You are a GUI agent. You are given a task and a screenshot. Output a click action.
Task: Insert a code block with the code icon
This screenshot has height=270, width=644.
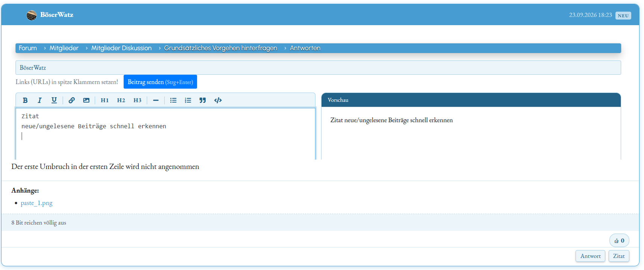coord(218,100)
